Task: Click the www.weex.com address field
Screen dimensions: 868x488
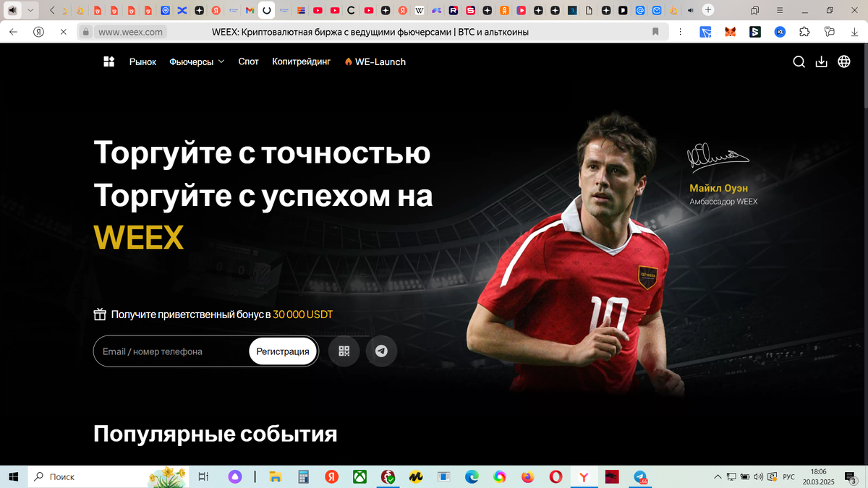Action: pyautogui.click(x=130, y=32)
